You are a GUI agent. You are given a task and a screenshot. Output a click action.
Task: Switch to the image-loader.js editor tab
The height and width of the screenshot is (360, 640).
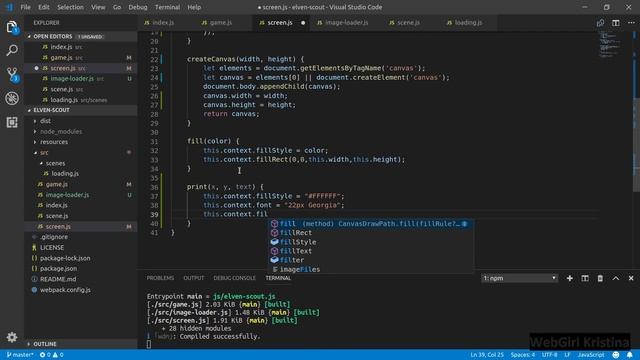[x=347, y=23]
